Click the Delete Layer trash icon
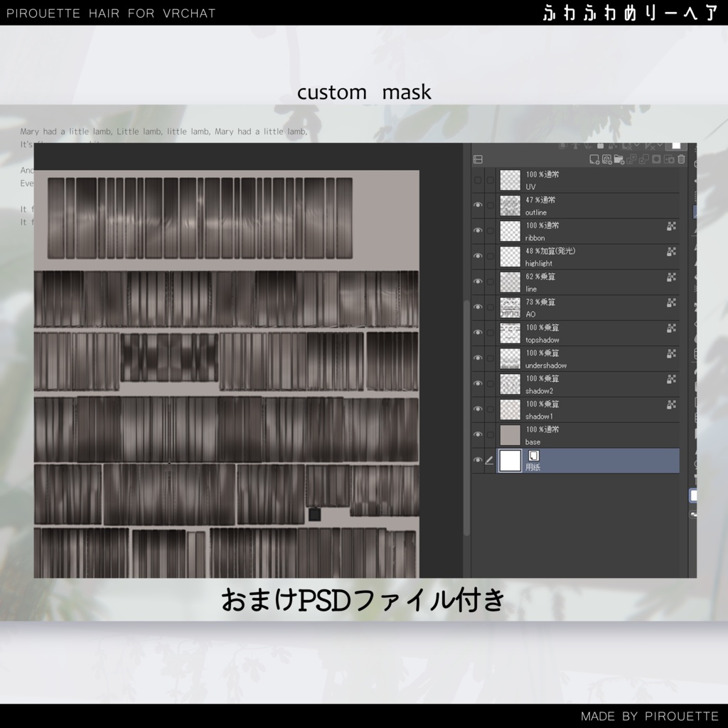728x728 pixels. click(x=681, y=159)
